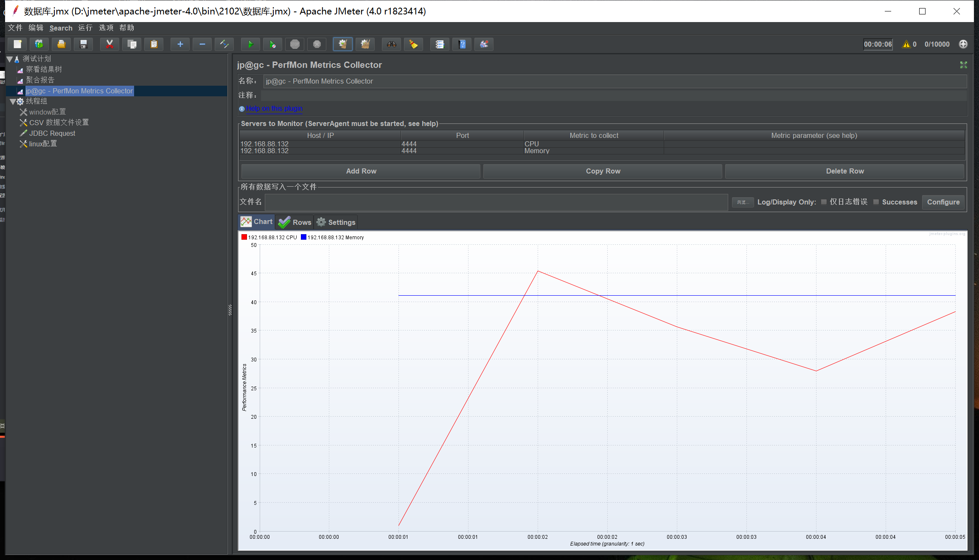Click the Stop test toolbar icon
979x560 pixels.
[x=295, y=44]
